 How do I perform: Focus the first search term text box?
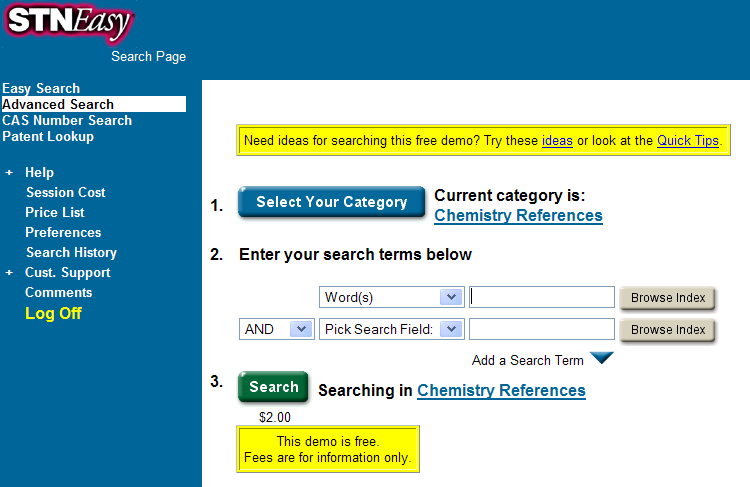pyautogui.click(x=542, y=297)
